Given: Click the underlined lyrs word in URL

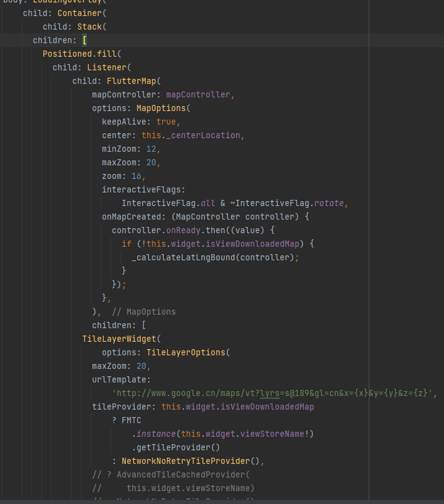Looking at the screenshot, I should point(270,393).
